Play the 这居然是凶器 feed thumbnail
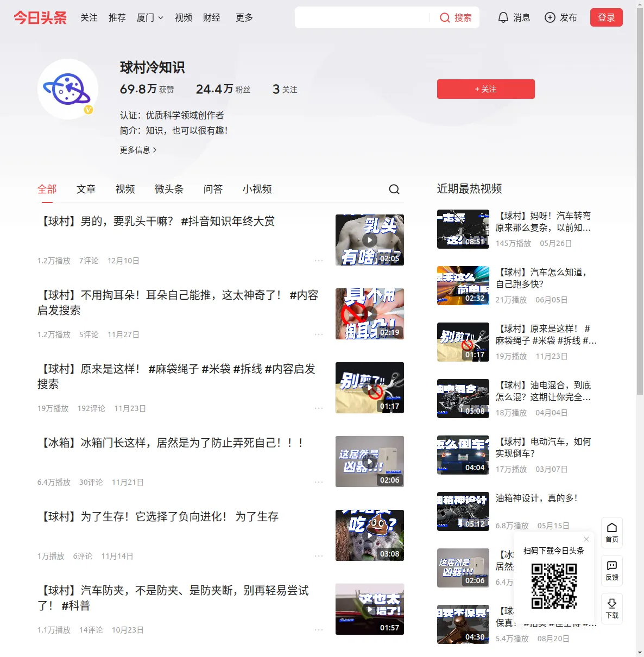The image size is (644, 657). point(370,462)
